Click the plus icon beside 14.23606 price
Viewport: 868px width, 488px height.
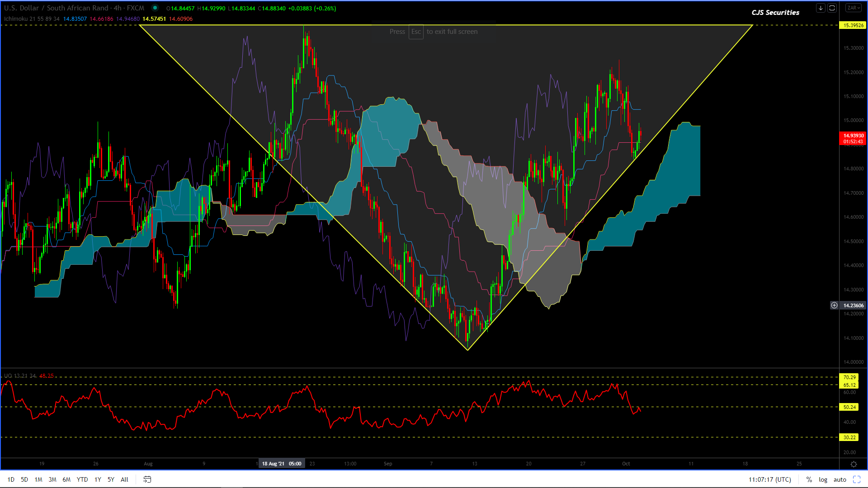click(x=834, y=305)
